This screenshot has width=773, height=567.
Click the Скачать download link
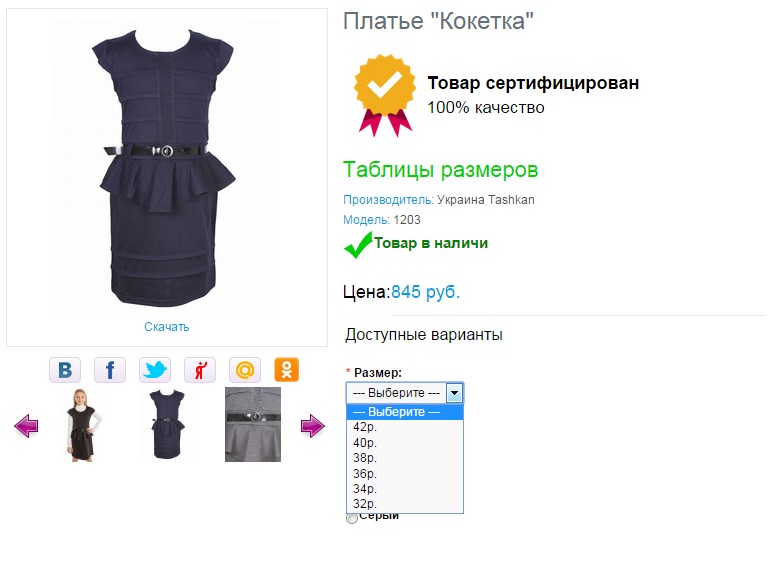coord(167,327)
